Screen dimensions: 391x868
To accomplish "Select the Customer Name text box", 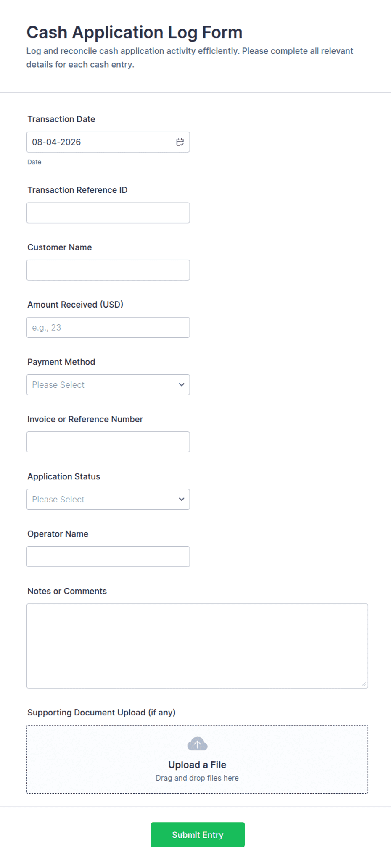I will 108,270.
